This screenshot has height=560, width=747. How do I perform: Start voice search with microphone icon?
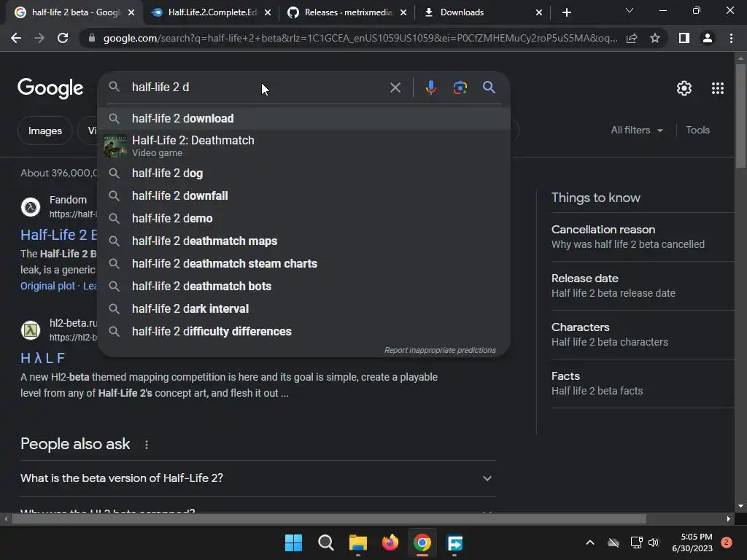point(430,87)
